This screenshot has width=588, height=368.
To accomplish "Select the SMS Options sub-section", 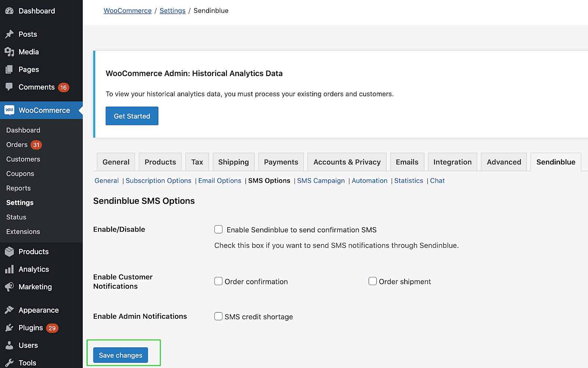I will [x=269, y=181].
